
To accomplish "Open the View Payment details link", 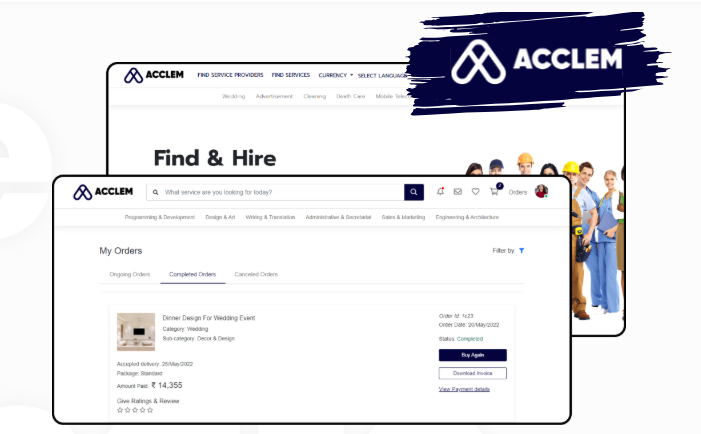I will point(464,389).
